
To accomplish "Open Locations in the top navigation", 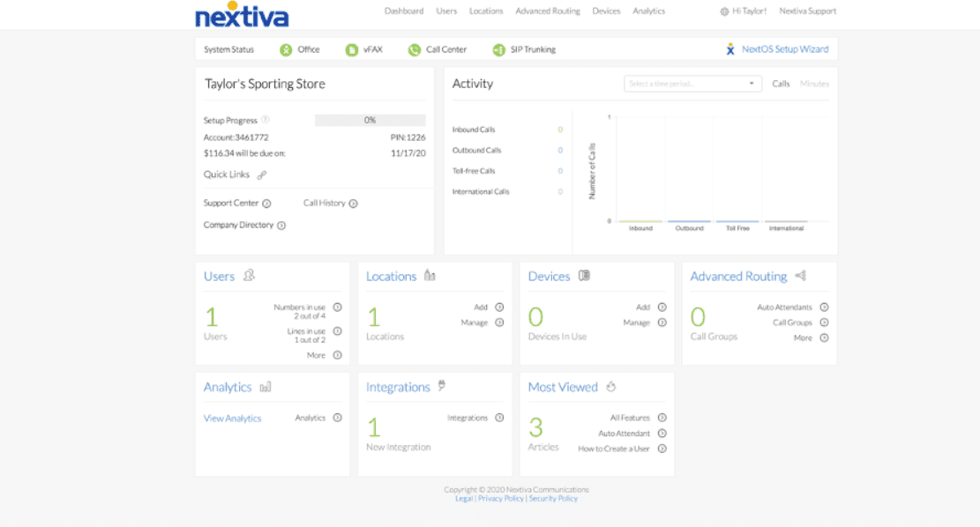I will pyautogui.click(x=486, y=11).
